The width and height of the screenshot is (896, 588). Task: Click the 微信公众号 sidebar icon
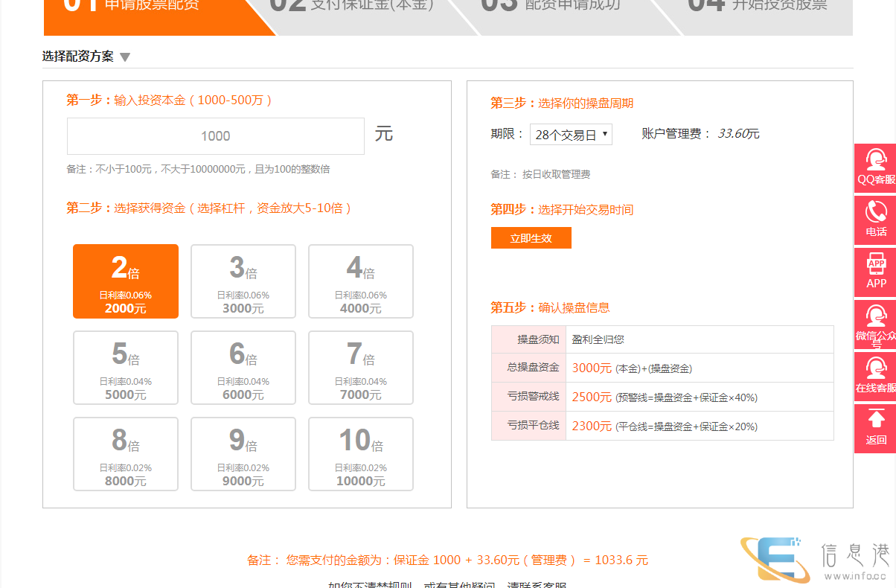click(875, 316)
